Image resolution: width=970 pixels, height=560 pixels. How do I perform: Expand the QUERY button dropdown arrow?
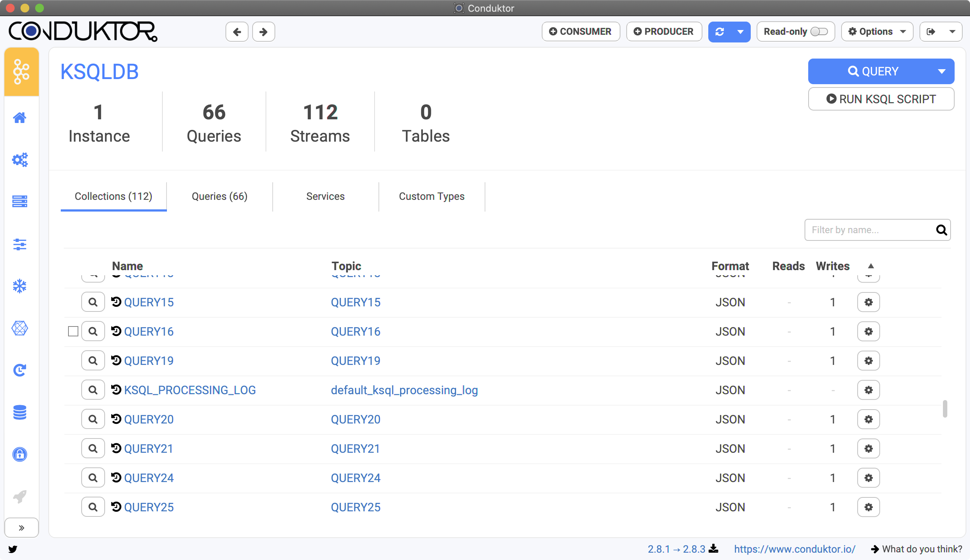[x=942, y=71]
